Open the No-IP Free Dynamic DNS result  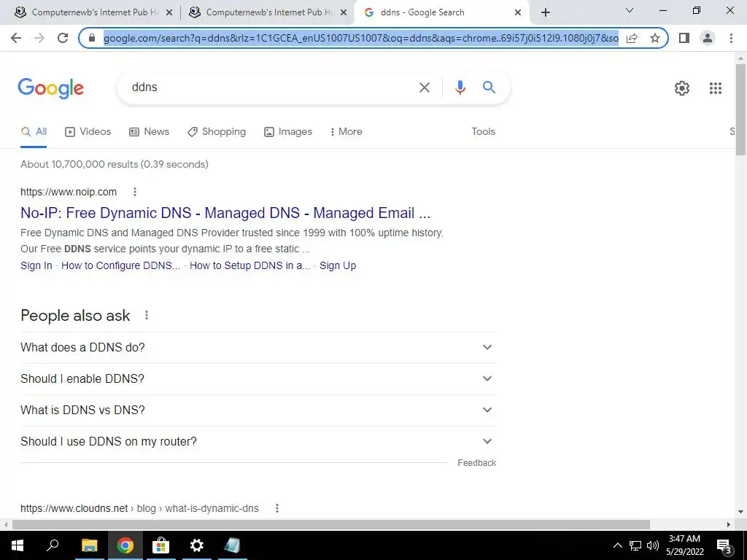(x=225, y=213)
